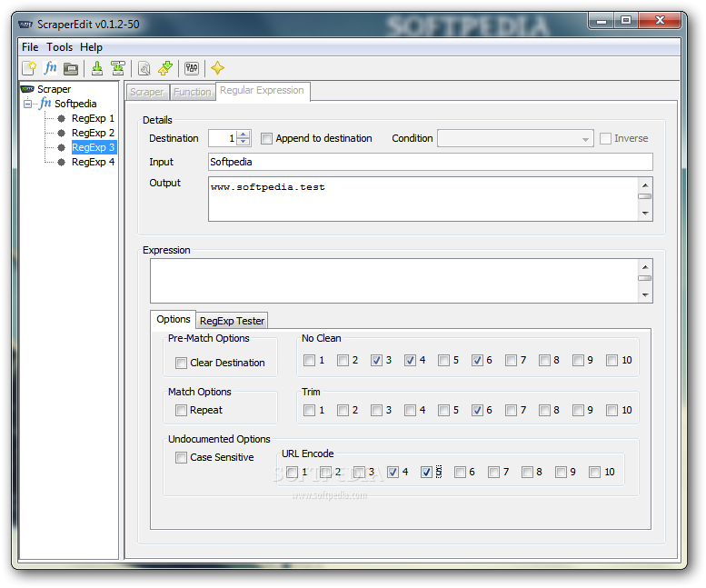Viewport: 706px width, 588px height.
Task: Switch to the Scraper tab
Action: (147, 93)
